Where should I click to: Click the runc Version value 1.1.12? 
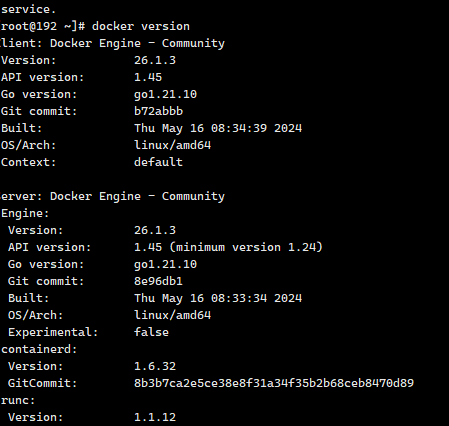click(x=155, y=417)
